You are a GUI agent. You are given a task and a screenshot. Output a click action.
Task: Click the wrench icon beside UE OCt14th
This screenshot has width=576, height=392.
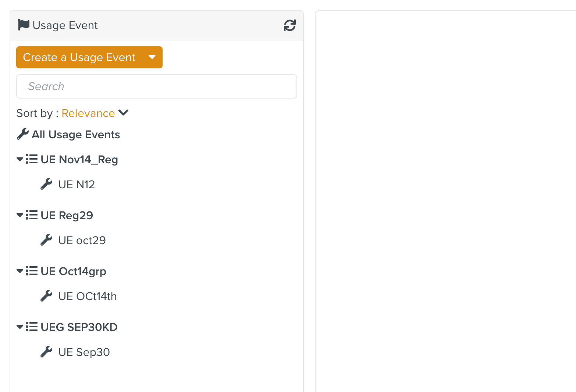click(46, 296)
